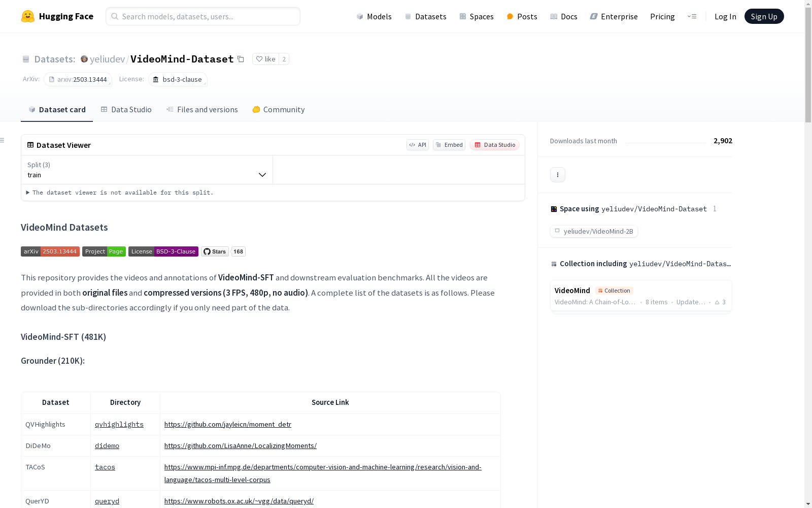Open the tacos directory link
This screenshot has height=508, width=812.
coord(105,467)
